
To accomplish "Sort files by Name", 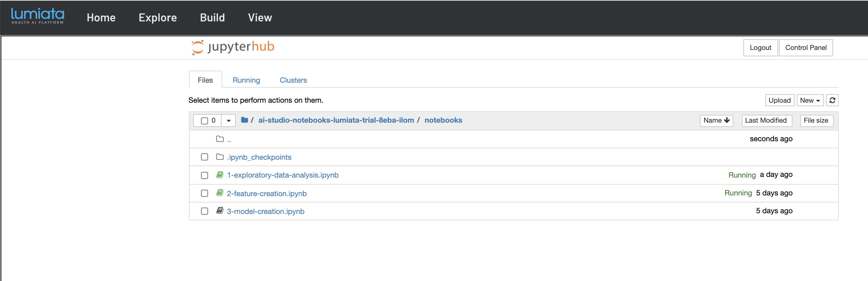I will tap(716, 121).
